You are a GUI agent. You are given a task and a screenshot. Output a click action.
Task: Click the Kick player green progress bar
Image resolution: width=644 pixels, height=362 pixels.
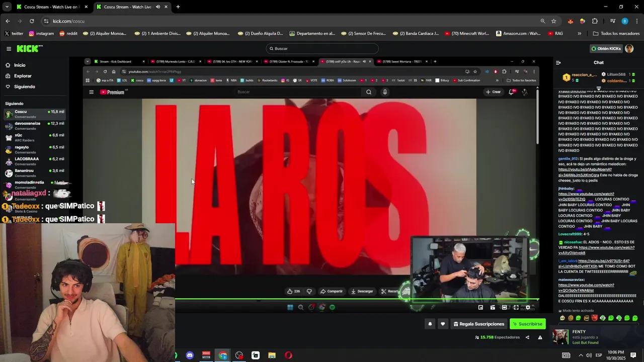click(x=357, y=300)
